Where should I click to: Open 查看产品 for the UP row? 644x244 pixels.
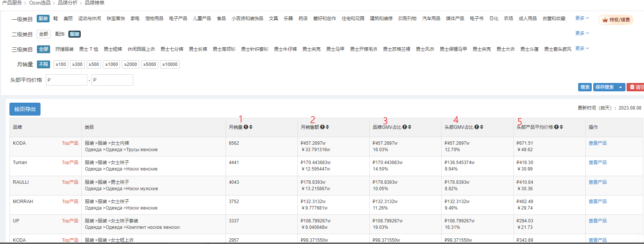click(x=597, y=221)
